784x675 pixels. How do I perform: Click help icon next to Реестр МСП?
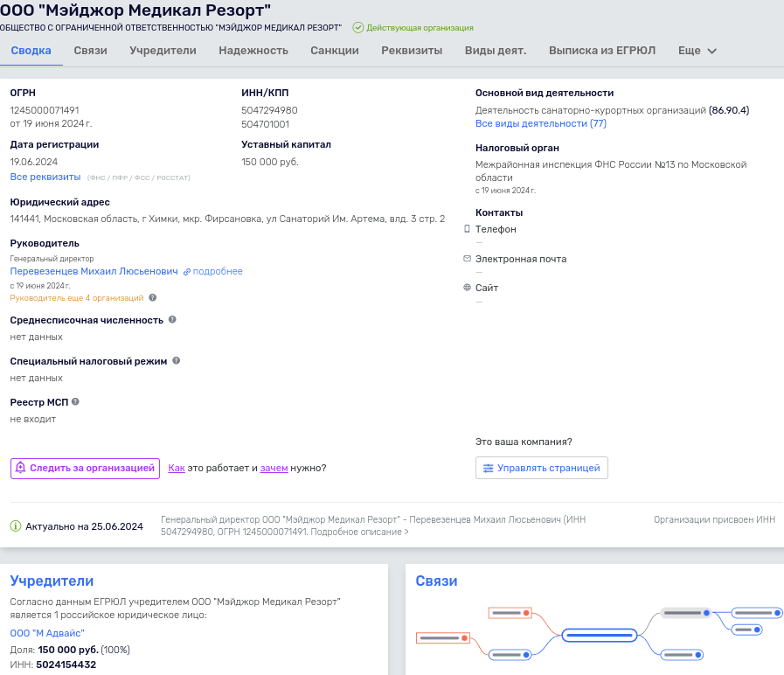(75, 401)
